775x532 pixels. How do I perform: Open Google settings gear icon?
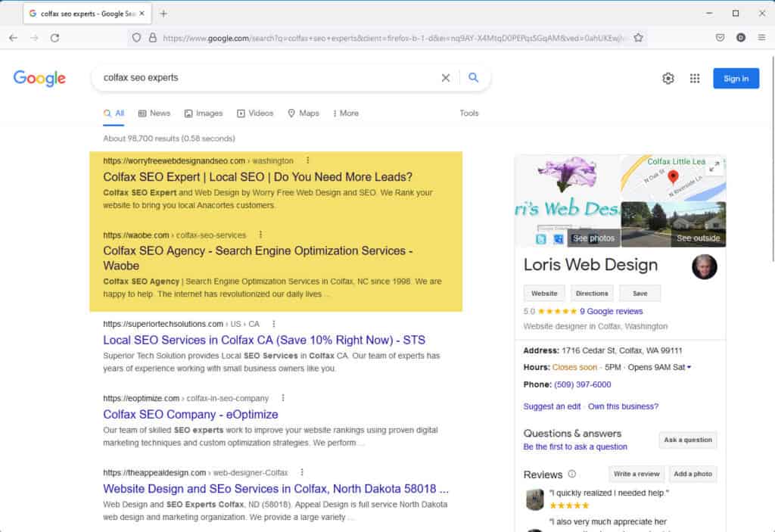pyautogui.click(x=668, y=78)
